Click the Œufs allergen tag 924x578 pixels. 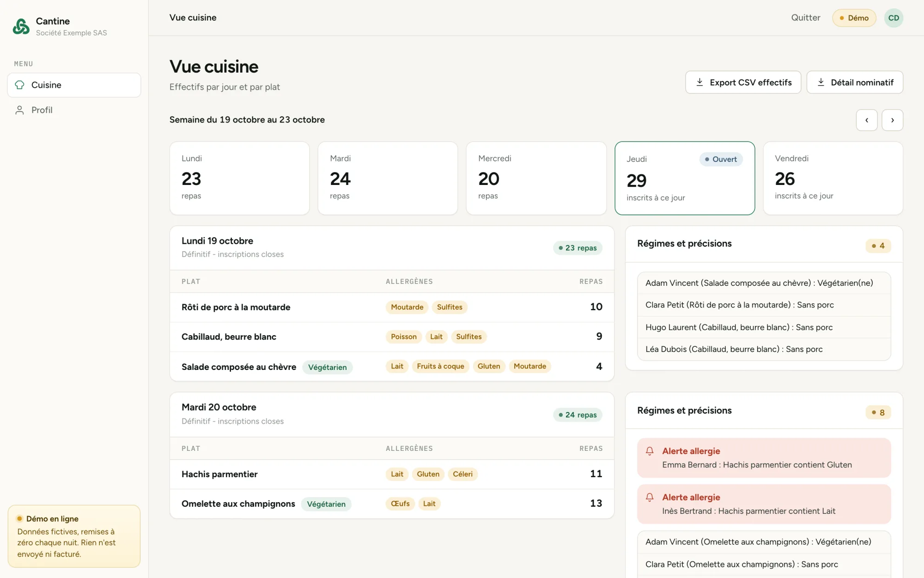tap(400, 504)
